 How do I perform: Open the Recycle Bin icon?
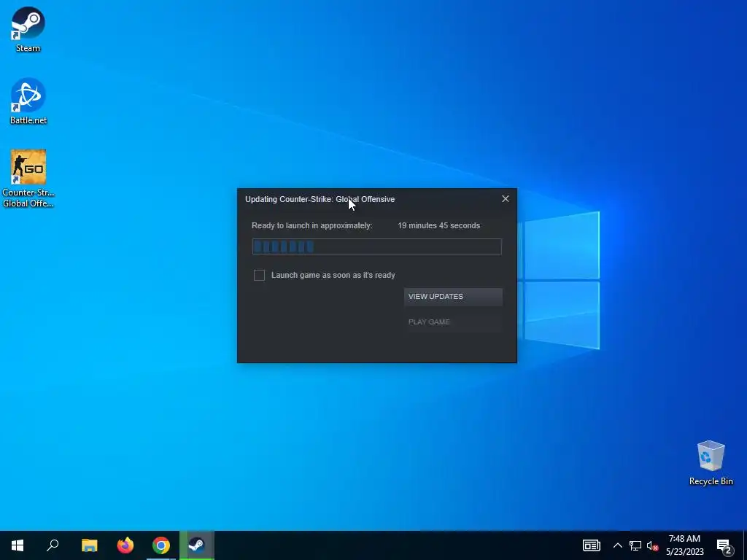pyautogui.click(x=711, y=462)
